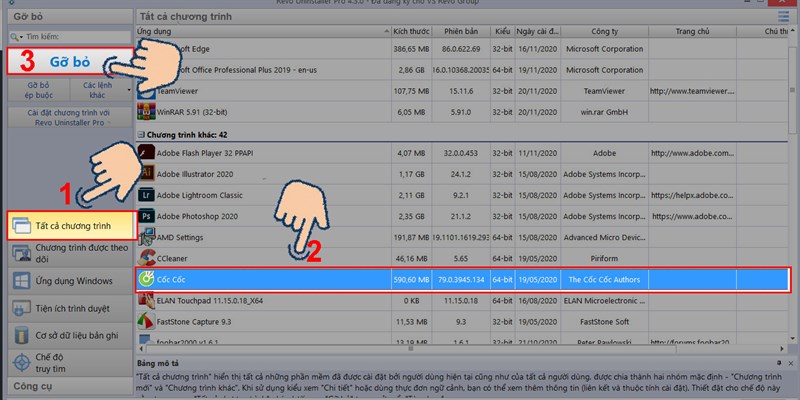Open Các lệnh khác dropdown
The height and width of the screenshot is (400, 800).
101,90
